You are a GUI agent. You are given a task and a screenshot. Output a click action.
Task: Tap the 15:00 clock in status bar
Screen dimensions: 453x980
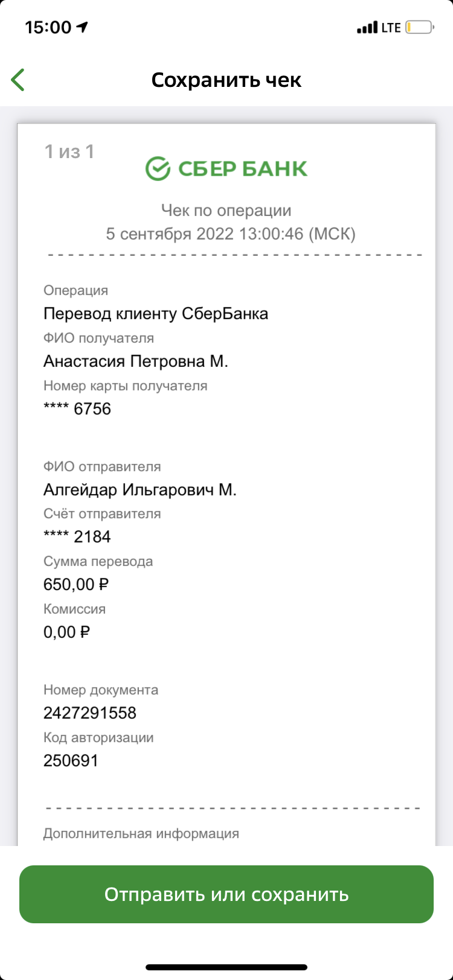pyautogui.click(x=48, y=27)
